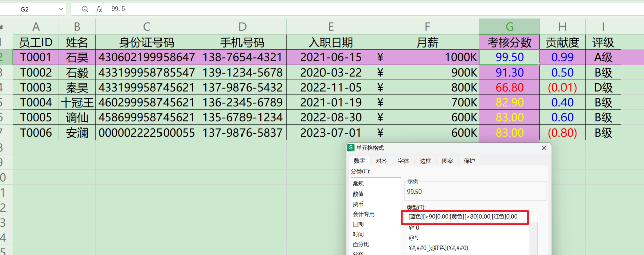Select the ID number cell 433199958745621

point(146,87)
